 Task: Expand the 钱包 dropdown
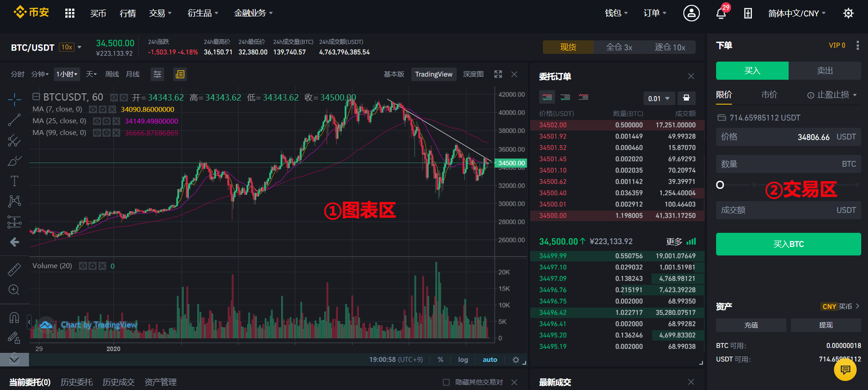coord(616,13)
